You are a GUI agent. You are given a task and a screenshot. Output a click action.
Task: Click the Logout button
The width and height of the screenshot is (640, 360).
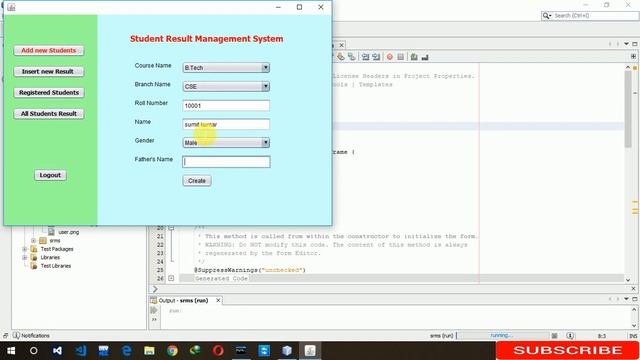pyautogui.click(x=50, y=175)
